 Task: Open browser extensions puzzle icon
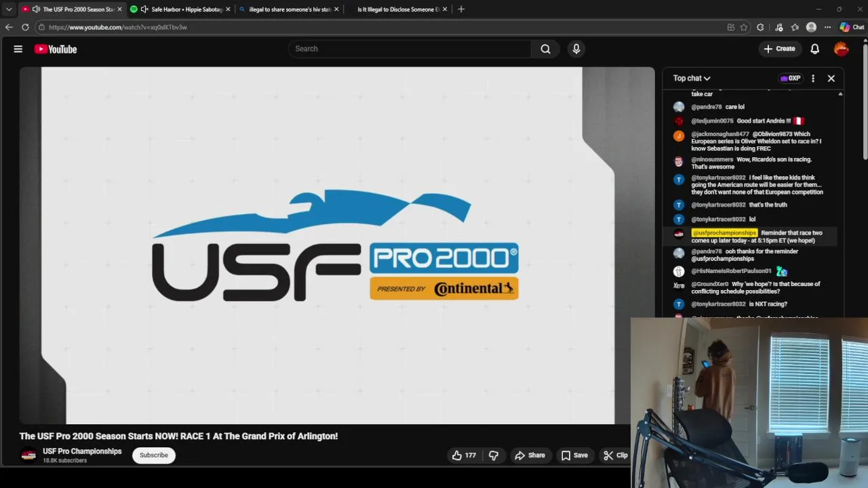tap(760, 27)
